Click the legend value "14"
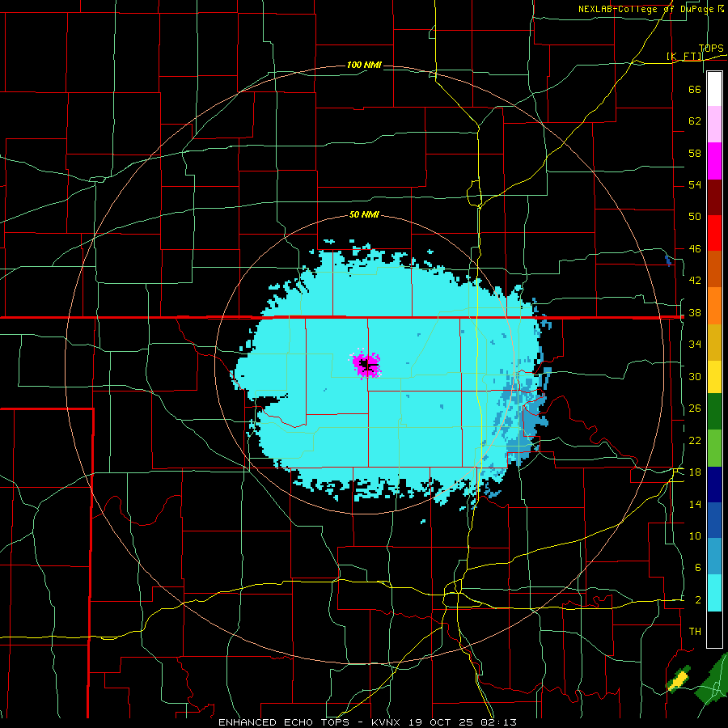The height and width of the screenshot is (728, 728). click(695, 504)
